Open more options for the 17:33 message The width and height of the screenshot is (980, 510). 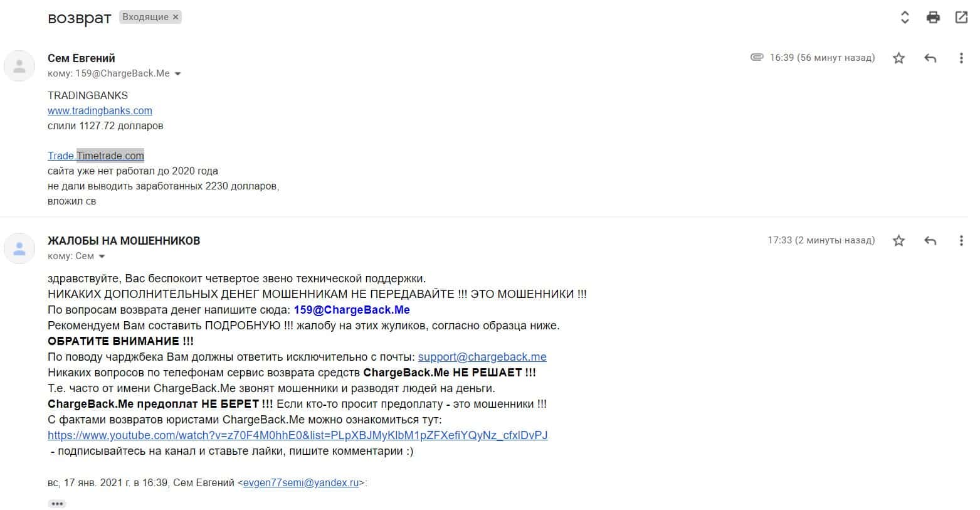961,240
